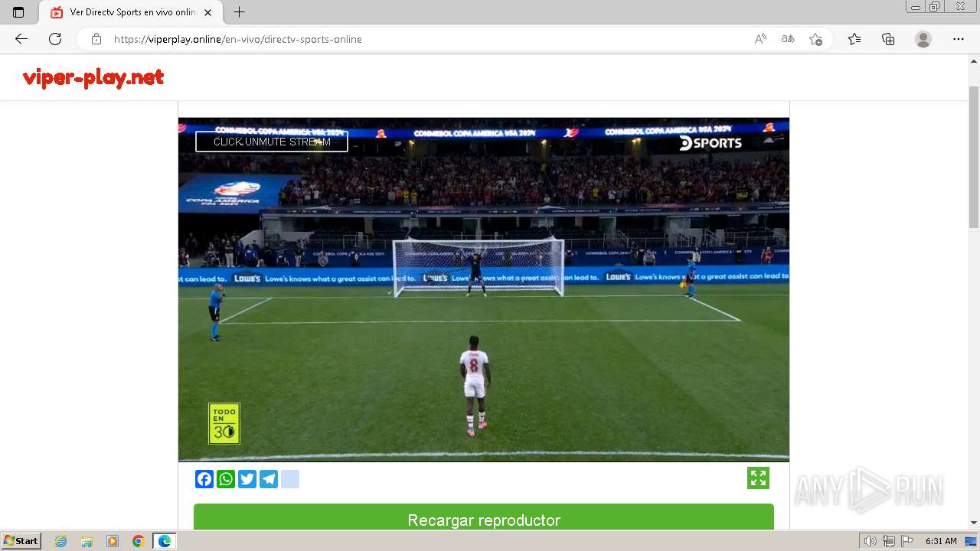Viewport: 980px width, 551px height.
Task: Open the Favorites list
Action: point(854,39)
